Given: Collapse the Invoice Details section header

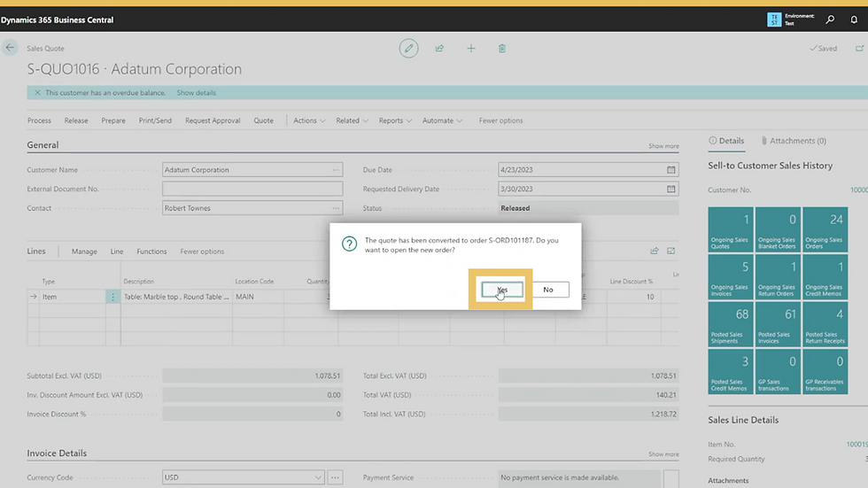Looking at the screenshot, I should [x=57, y=453].
